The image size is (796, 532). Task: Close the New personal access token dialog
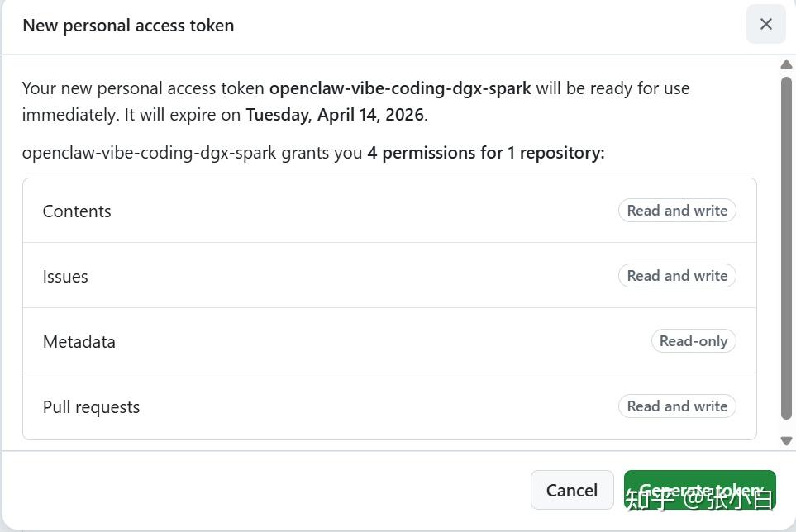tap(765, 24)
